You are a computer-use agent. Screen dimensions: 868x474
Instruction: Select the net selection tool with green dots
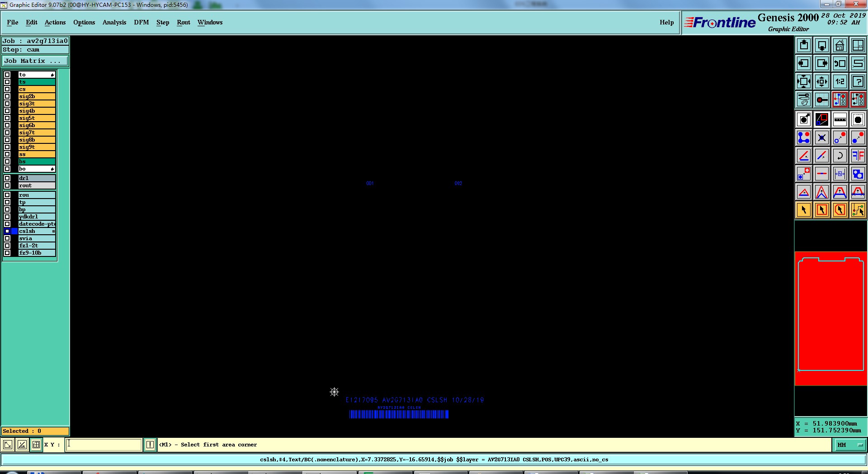[858, 210]
